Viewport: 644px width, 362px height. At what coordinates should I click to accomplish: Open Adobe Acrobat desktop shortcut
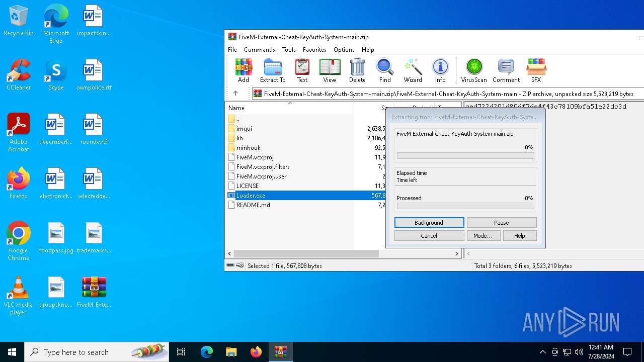pyautogui.click(x=19, y=133)
